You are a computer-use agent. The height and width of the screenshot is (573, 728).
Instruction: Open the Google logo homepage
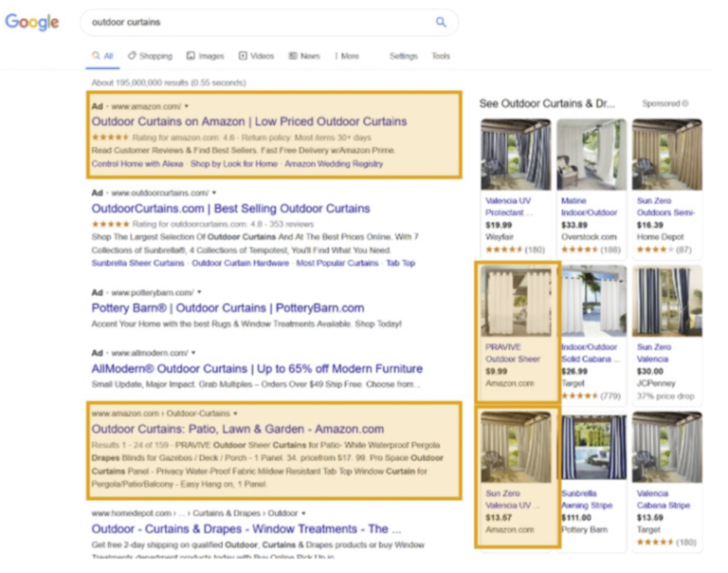coord(32,22)
